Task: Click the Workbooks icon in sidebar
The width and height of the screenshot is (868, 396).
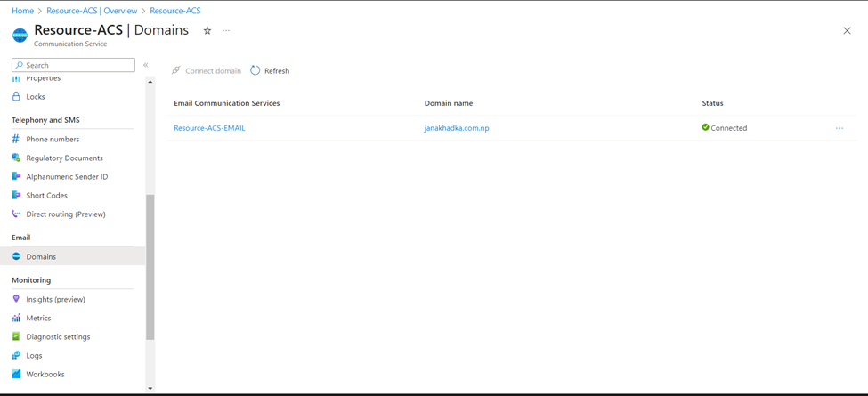Action: pyautogui.click(x=16, y=374)
